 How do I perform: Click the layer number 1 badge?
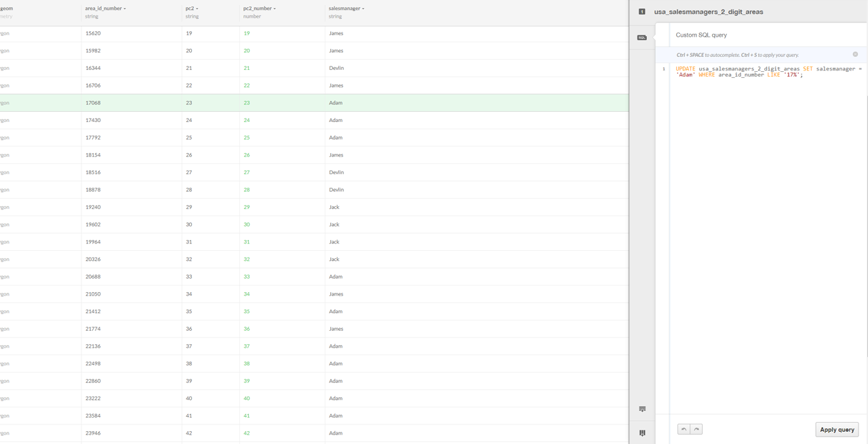coord(642,12)
